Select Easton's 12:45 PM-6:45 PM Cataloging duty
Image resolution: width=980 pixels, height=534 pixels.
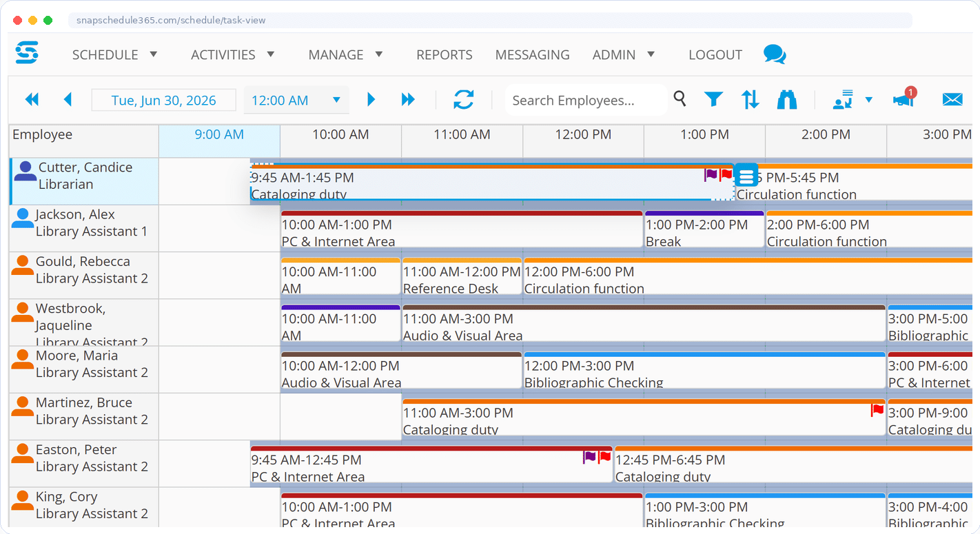point(793,464)
